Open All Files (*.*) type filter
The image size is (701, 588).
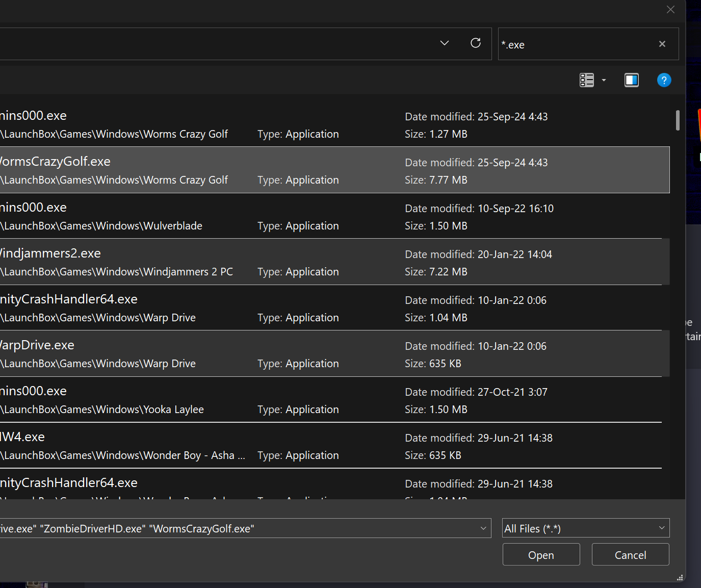(586, 528)
